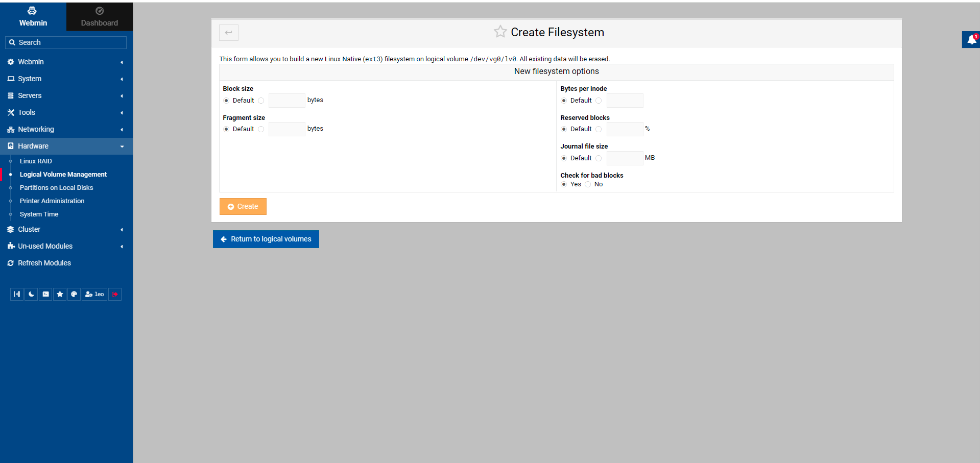980x463 pixels.
Task: Select custom value radio for Journal file size
Action: point(599,158)
